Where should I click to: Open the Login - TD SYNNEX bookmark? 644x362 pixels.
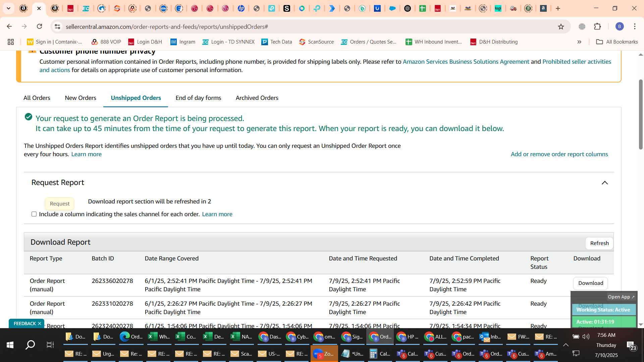coord(228,42)
